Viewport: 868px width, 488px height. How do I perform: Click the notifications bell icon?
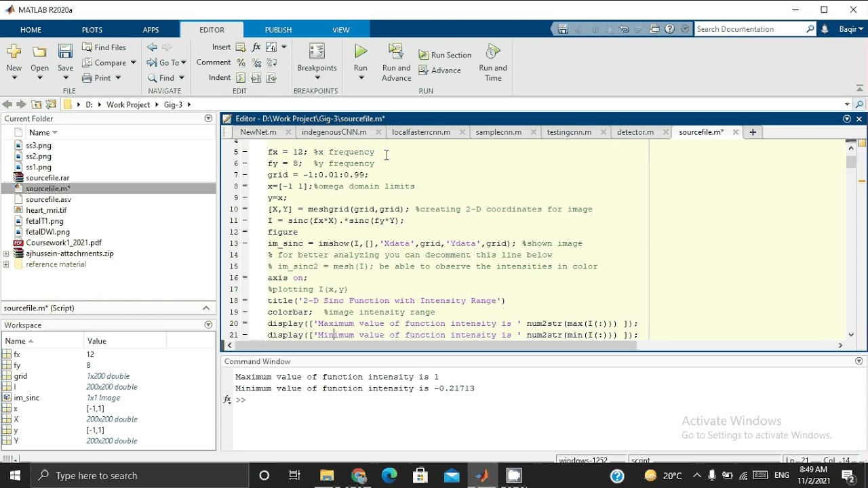pyautogui.click(x=825, y=29)
